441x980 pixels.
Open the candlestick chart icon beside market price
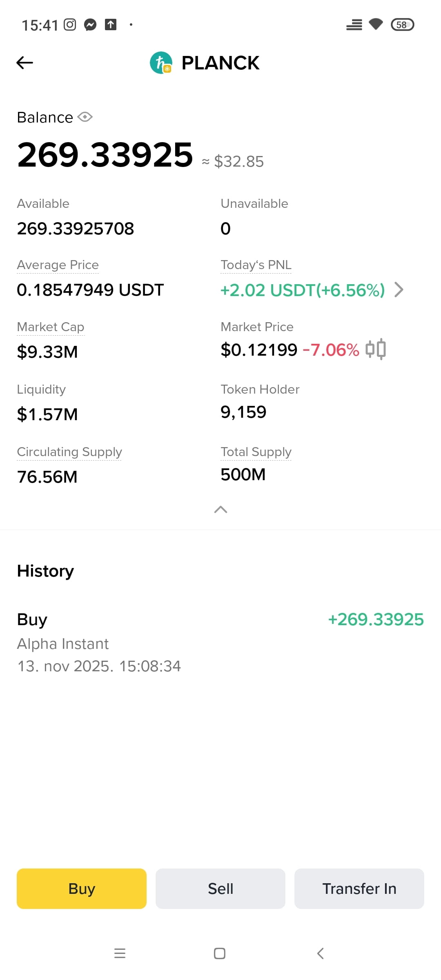click(x=376, y=349)
